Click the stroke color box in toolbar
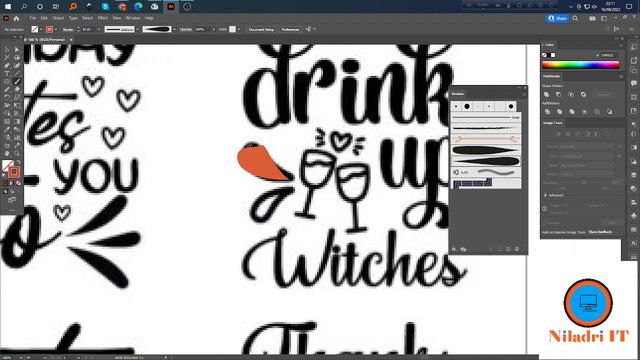 pyautogui.click(x=14, y=171)
